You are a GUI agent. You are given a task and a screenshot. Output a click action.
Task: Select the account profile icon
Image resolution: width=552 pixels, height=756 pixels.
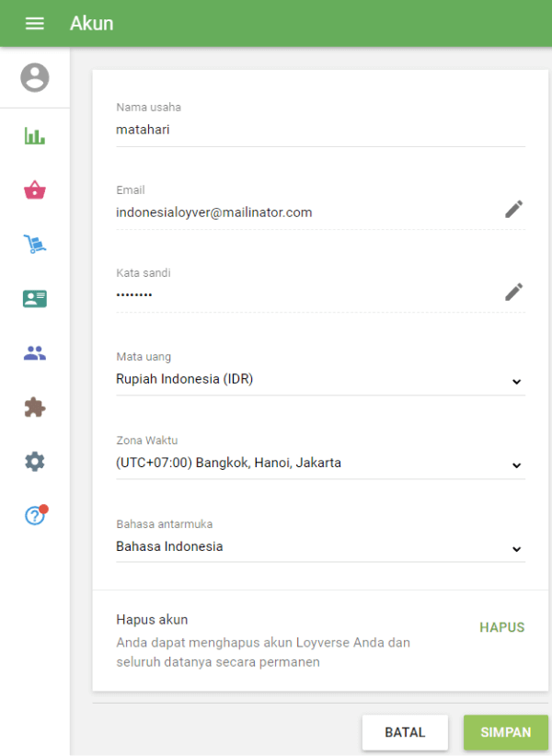click(x=35, y=77)
